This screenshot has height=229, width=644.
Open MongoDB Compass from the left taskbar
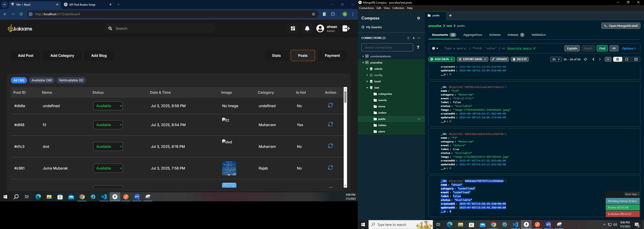point(115,197)
